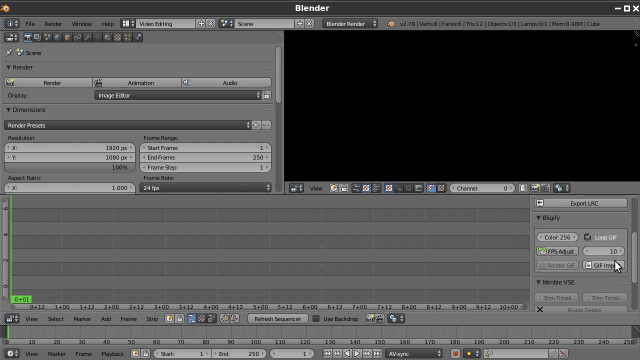Open the Render properties tab icon
The height and width of the screenshot is (360, 640).
pos(28,38)
